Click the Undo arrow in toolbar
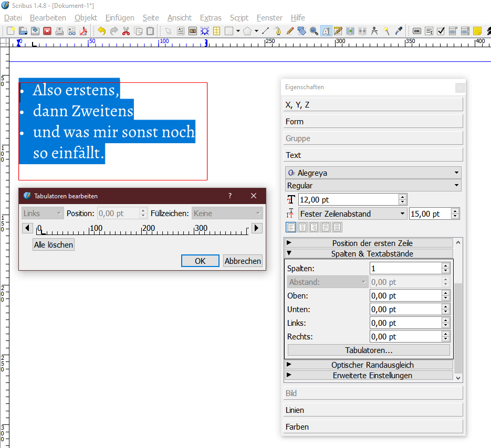The width and height of the screenshot is (491, 448). 101,31
